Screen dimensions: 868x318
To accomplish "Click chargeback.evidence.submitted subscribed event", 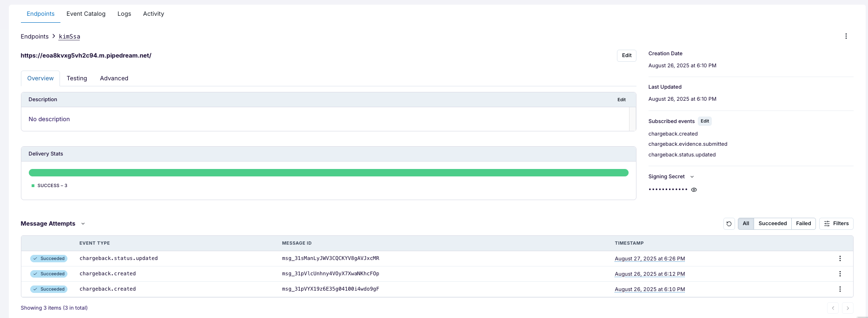I will [x=688, y=144].
